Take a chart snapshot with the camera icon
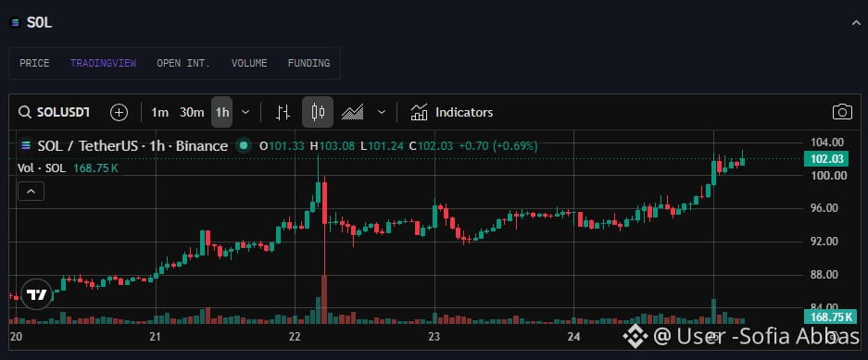The height and width of the screenshot is (360, 868). [x=842, y=112]
